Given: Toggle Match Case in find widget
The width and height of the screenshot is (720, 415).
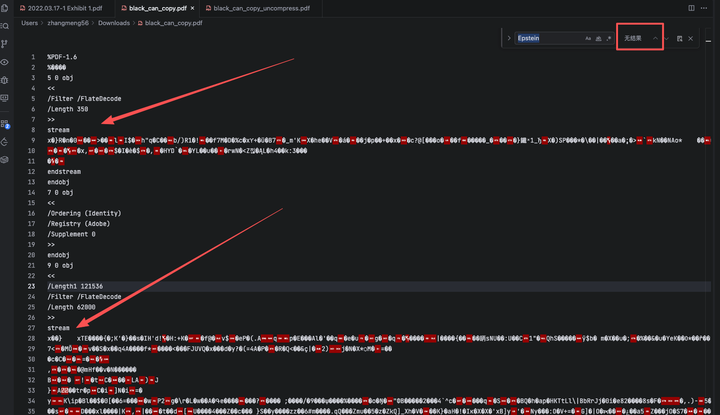Looking at the screenshot, I should point(588,38).
